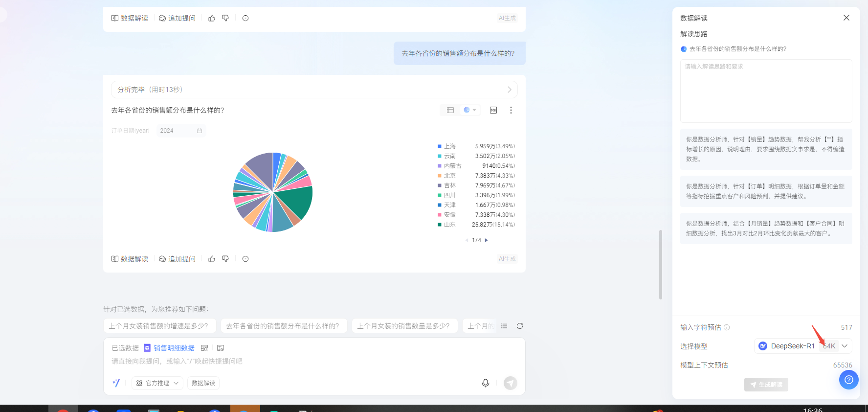This screenshot has width=868, height=412.
Task: Focus the 请输入解读思路和要求 text area
Action: [x=766, y=91]
